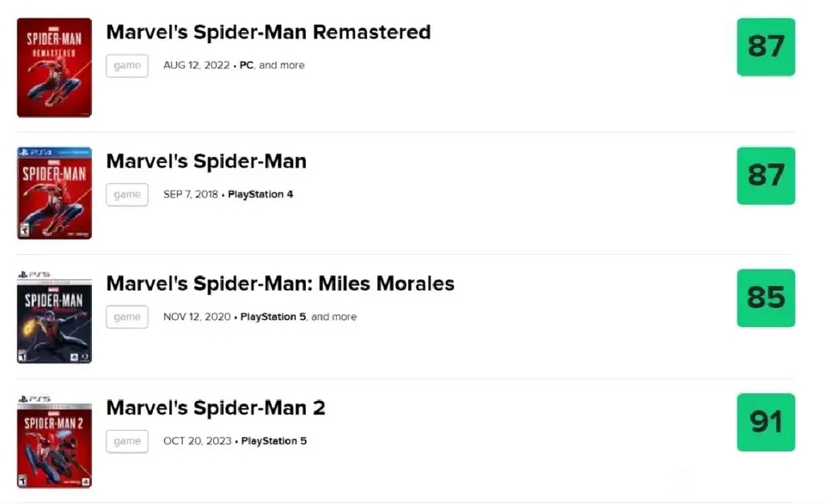Click Marvel's Spider-Man 2 cover image
Screen dimensions: 825x504
[54, 441]
